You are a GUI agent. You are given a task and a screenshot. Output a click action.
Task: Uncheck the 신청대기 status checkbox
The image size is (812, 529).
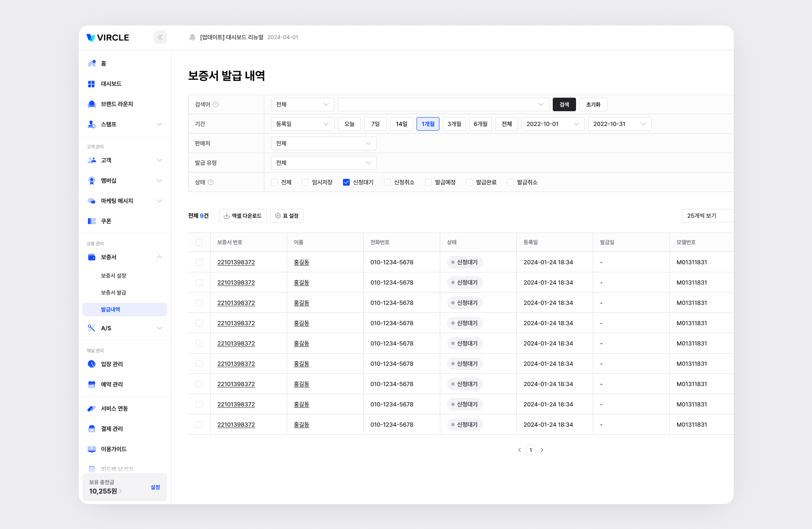pos(346,182)
